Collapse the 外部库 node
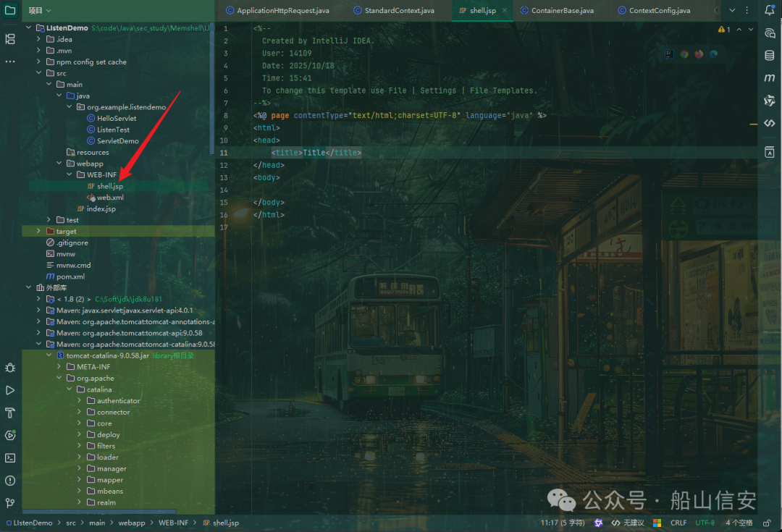782x532 pixels. (28, 287)
